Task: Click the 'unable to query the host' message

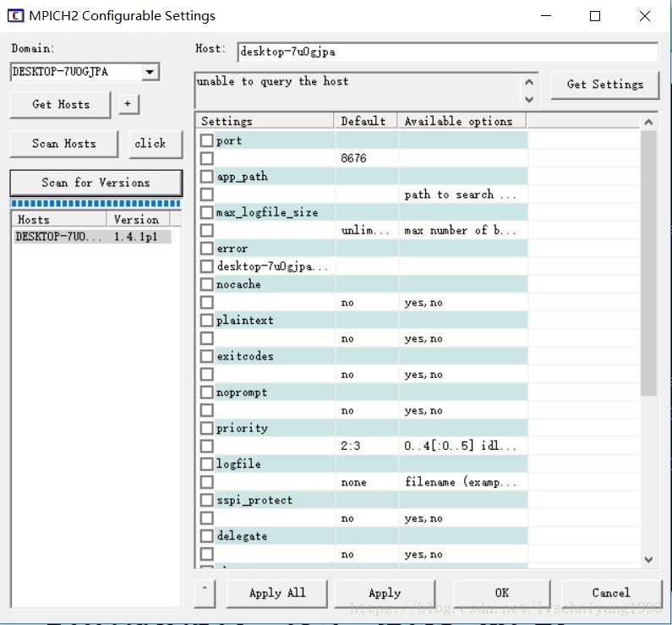Action: point(272,81)
